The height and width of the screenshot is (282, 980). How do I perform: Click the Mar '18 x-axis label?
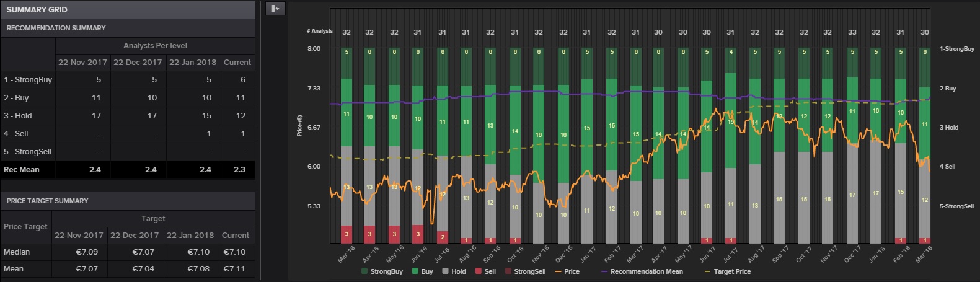pyautogui.click(x=923, y=254)
